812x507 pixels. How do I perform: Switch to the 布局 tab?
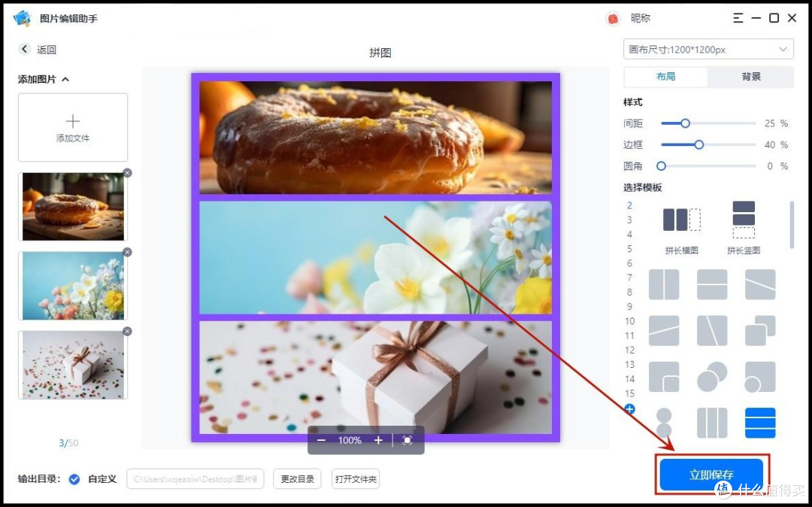pos(666,77)
